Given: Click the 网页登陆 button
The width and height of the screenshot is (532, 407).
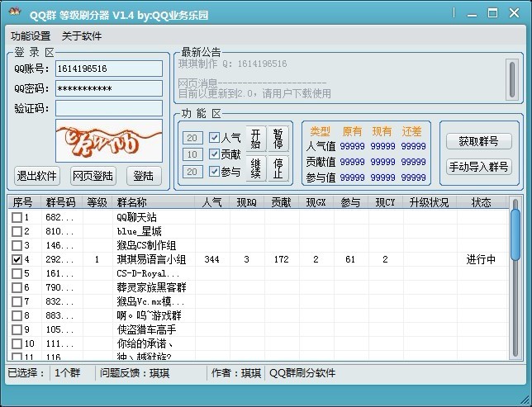Looking at the screenshot, I should click(93, 176).
